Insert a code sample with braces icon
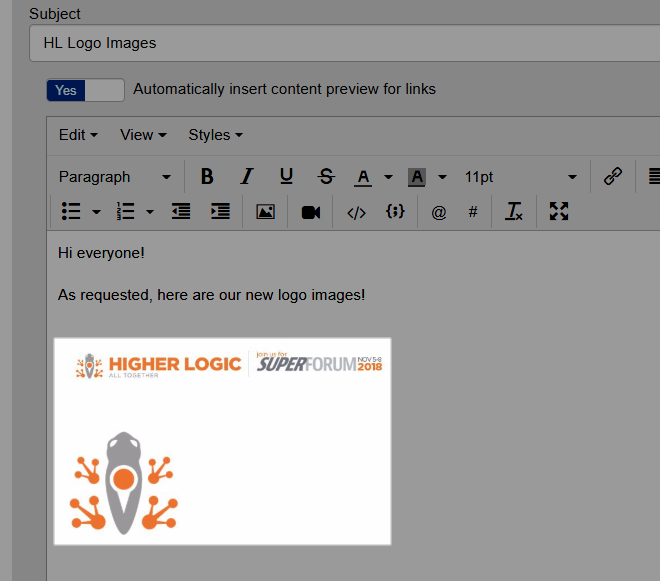The height and width of the screenshot is (581, 660). (x=395, y=211)
